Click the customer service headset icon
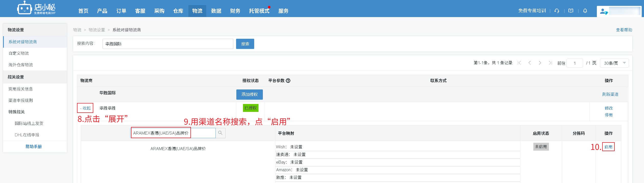Image resolution: width=644 pixels, height=183 pixels. coord(557,11)
